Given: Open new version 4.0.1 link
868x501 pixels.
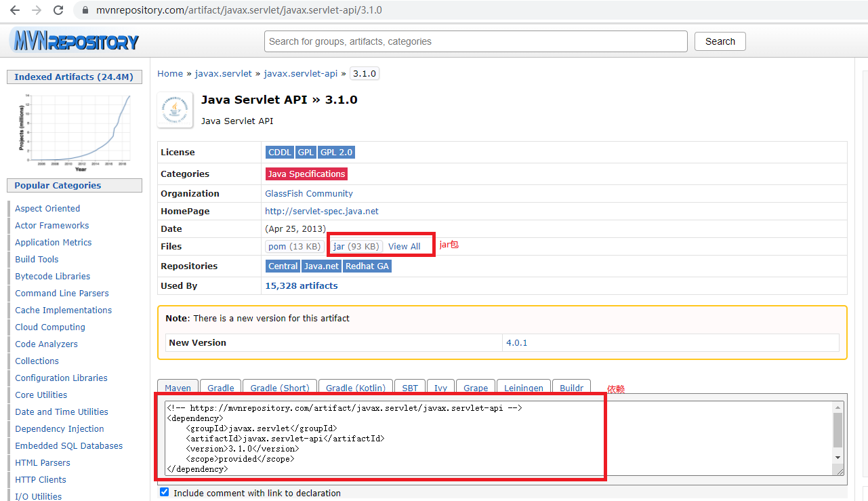Looking at the screenshot, I should point(516,342).
